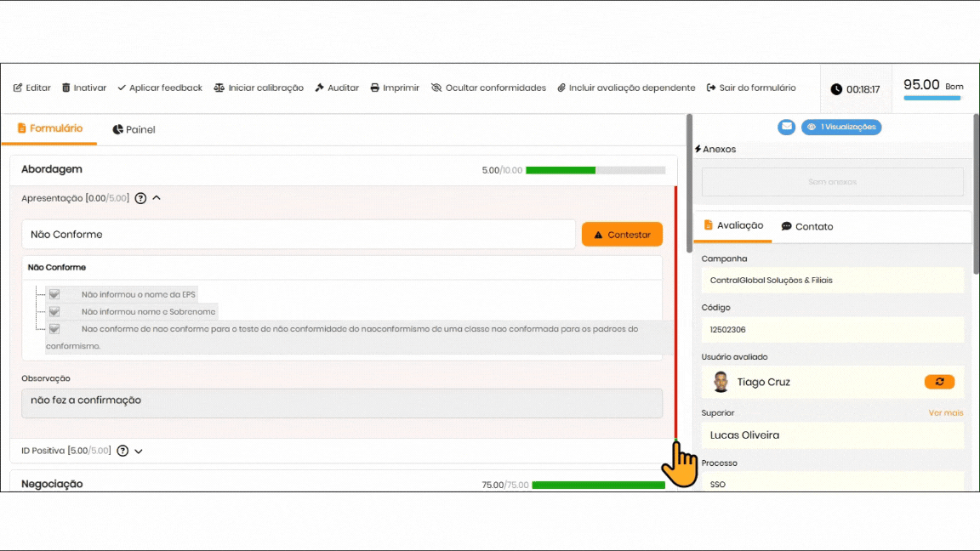Expand the ID Positiva section
This screenshot has height=551, width=980.
coord(139,452)
